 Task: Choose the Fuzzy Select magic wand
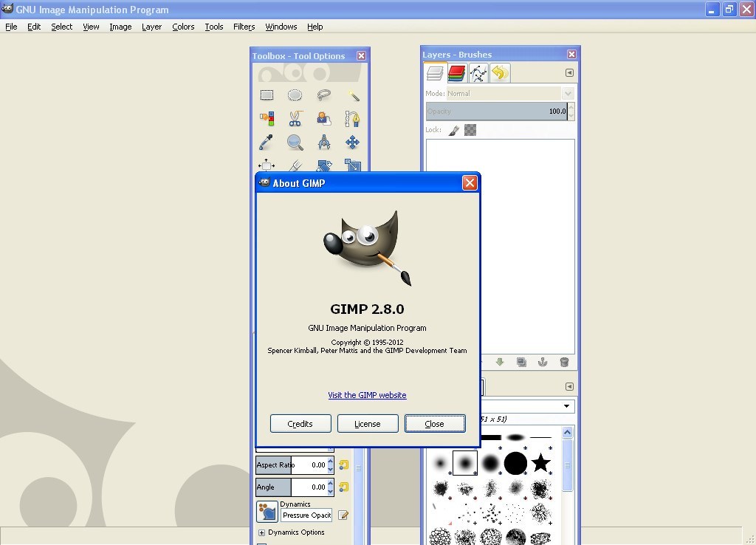[353, 95]
